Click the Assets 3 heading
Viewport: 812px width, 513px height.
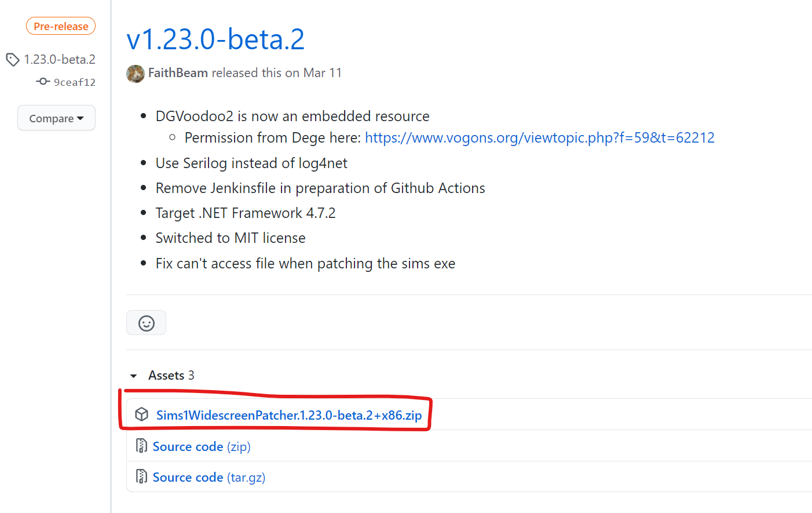click(x=171, y=376)
